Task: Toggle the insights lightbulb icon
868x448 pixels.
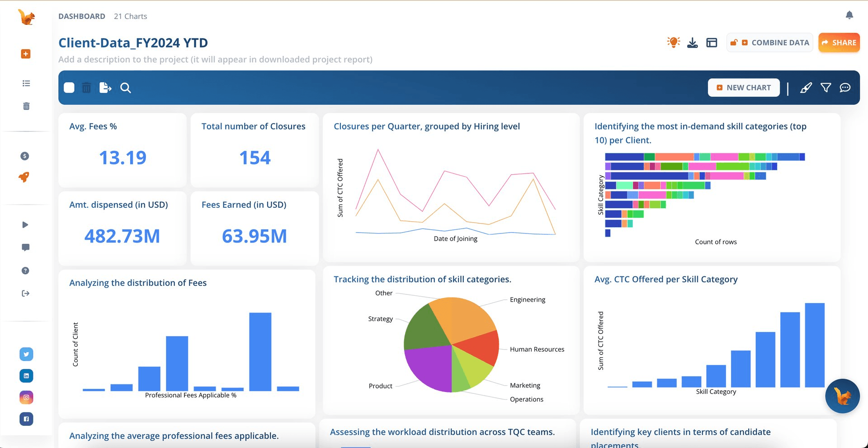Action: (x=673, y=42)
